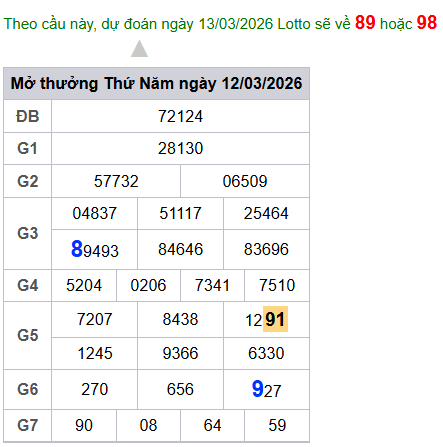This screenshot has width=443, height=447.
Task: Click G4 number 0206
Action: (x=148, y=285)
